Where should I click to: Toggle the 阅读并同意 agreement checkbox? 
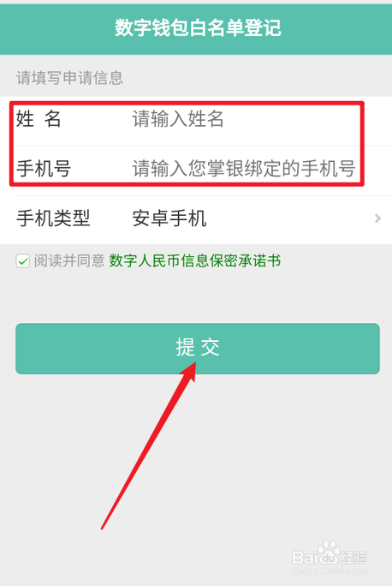tap(23, 260)
